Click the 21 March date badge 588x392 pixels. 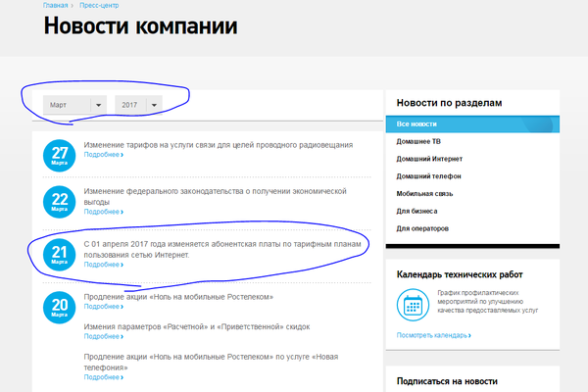tap(60, 253)
